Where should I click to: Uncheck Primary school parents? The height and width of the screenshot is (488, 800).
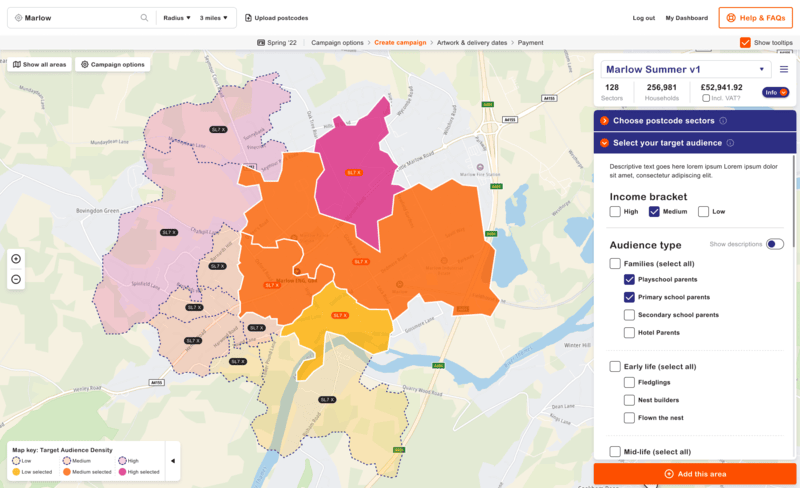tap(630, 297)
